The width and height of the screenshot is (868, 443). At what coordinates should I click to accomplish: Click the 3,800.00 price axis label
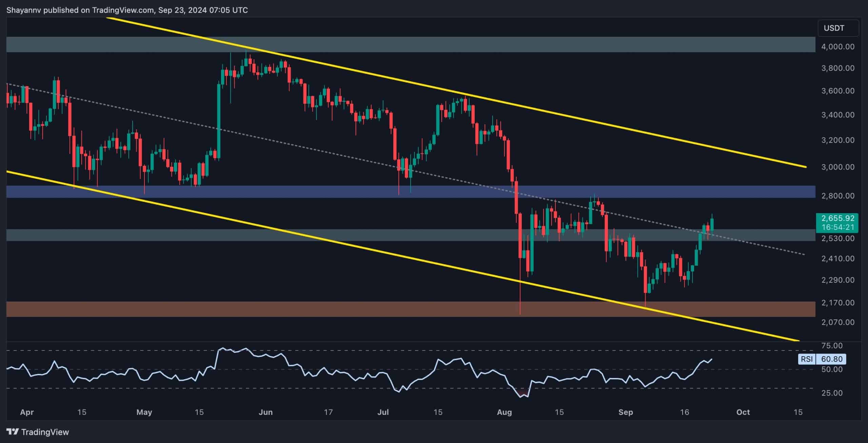pos(837,68)
